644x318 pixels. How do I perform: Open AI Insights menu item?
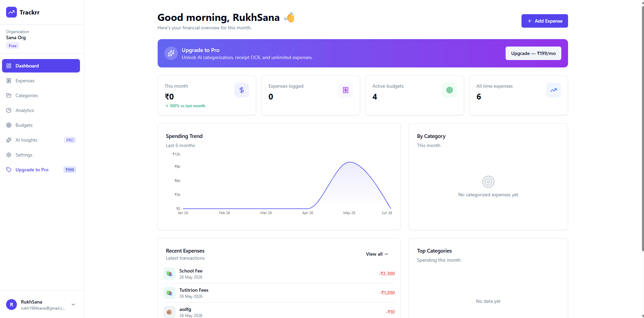pyautogui.click(x=41, y=140)
